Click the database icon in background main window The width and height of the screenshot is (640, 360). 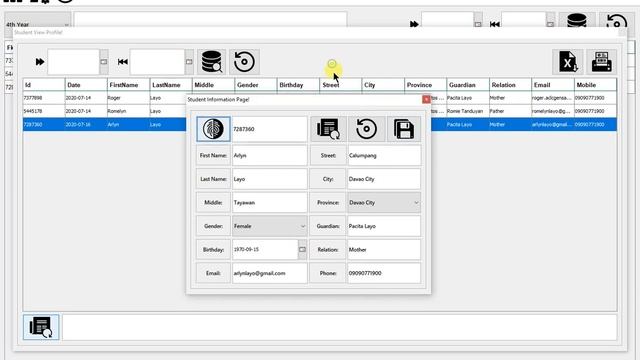pyautogui.click(x=577, y=20)
